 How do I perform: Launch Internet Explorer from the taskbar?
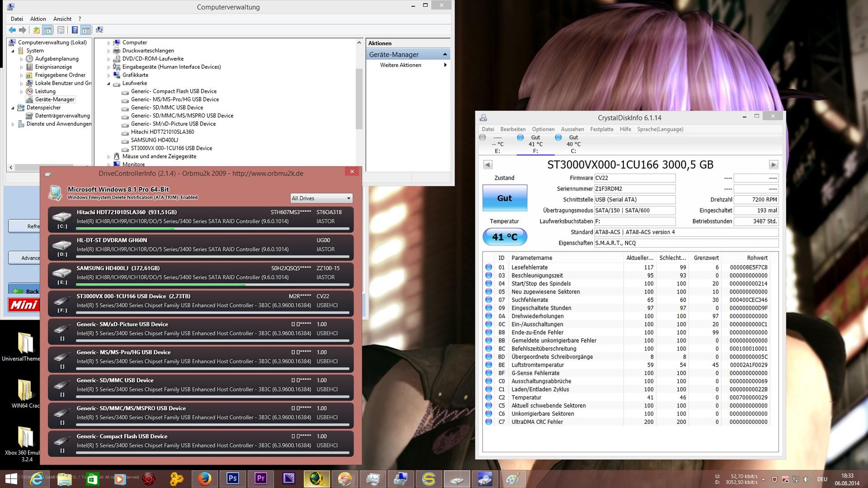(x=36, y=479)
